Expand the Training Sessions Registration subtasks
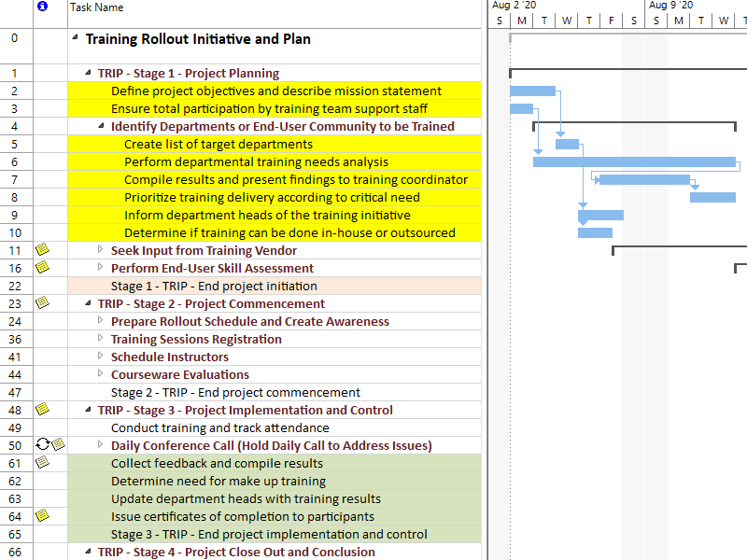This screenshot has width=747, height=560. (x=100, y=339)
